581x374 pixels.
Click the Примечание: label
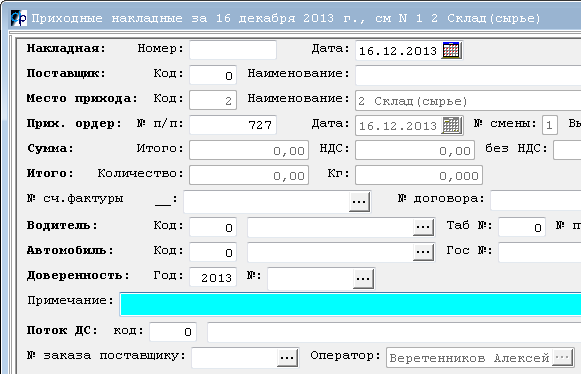click(70, 301)
